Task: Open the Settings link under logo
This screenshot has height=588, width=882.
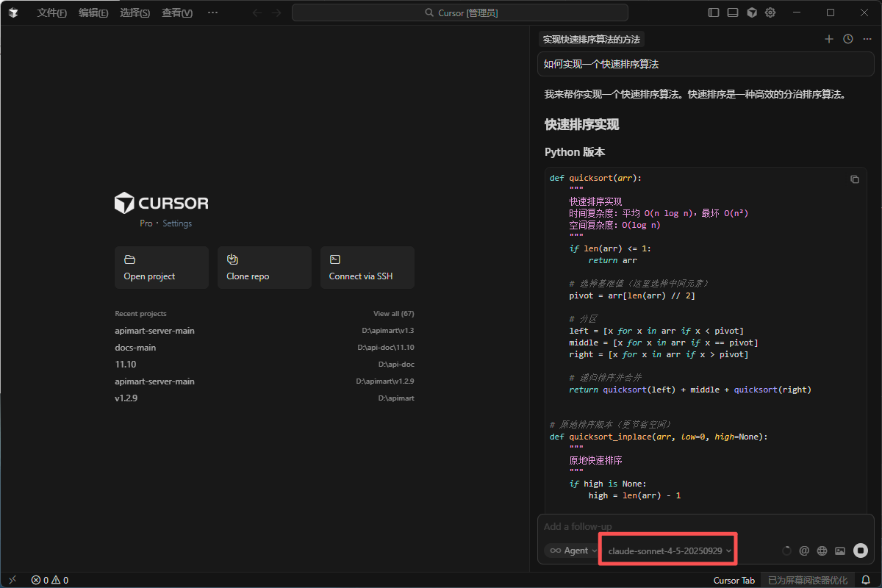Action: 177,223
